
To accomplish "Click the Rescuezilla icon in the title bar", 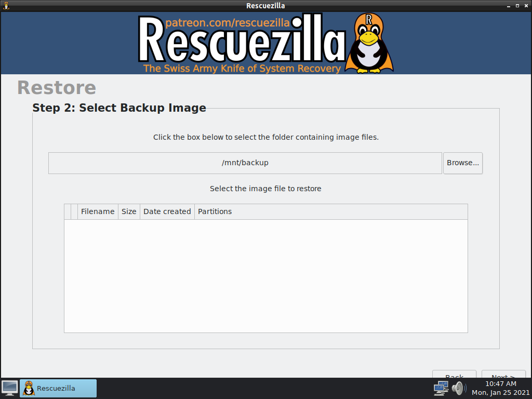I will 6,6.
